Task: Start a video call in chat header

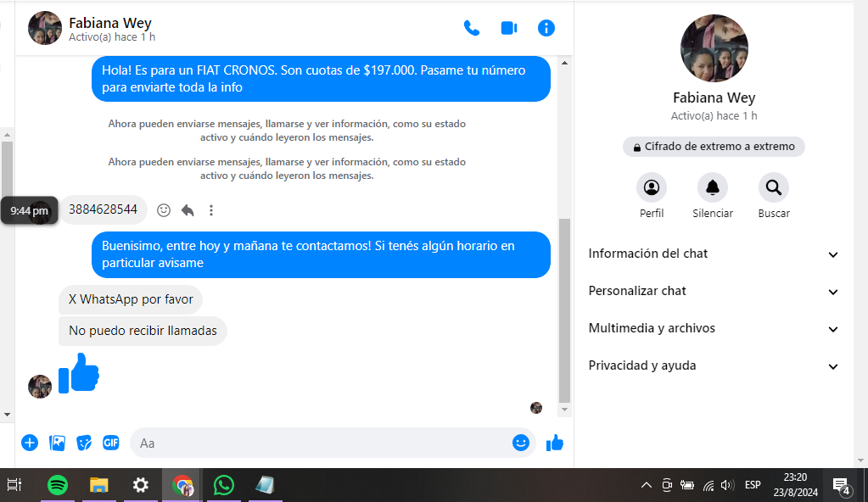Action: click(509, 28)
